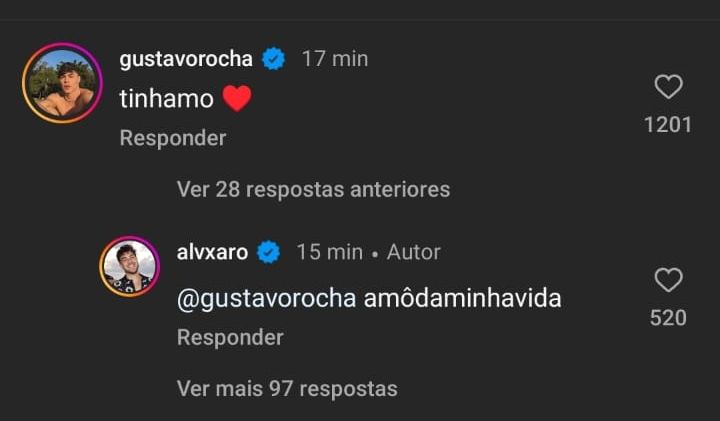
Task: Select the red heart emoji in comment
Action: pos(237,99)
